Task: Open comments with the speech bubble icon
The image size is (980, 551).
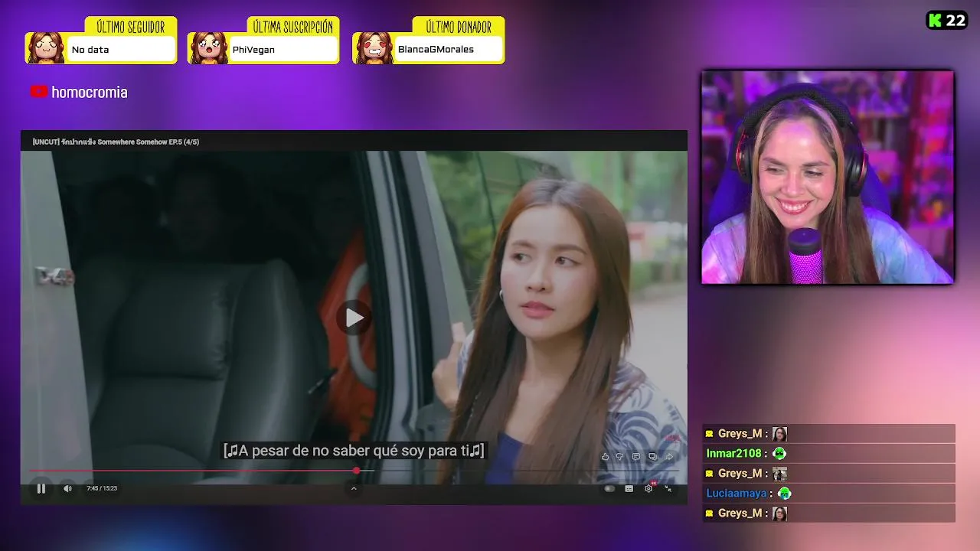Action: point(636,457)
